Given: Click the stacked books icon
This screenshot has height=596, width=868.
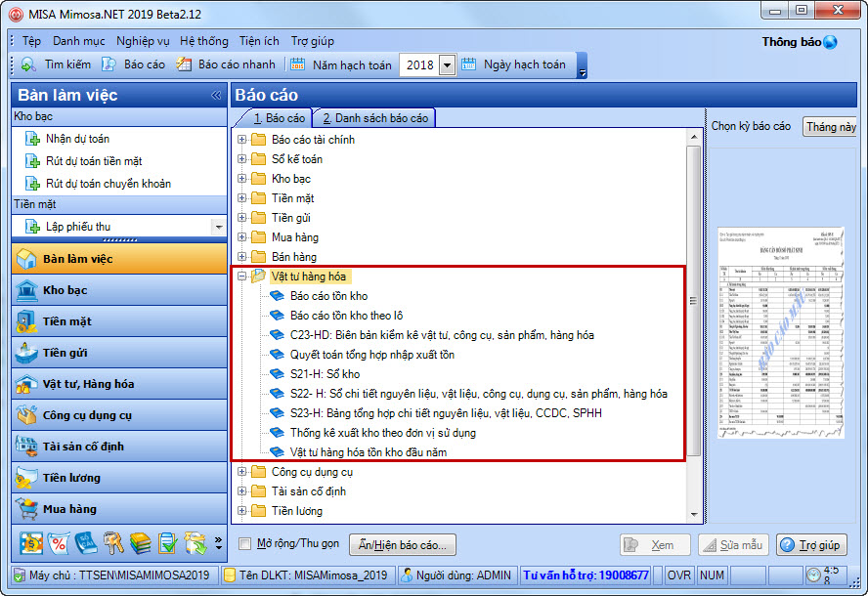Looking at the screenshot, I should pos(140,543).
